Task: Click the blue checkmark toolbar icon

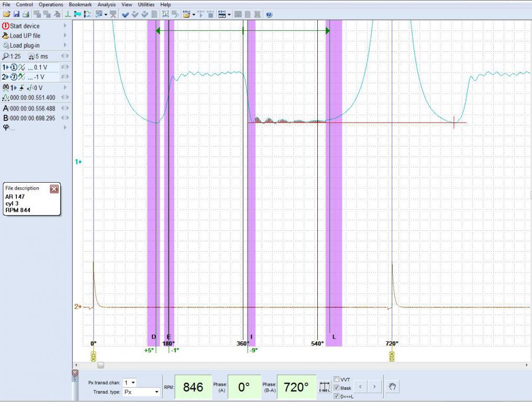Action: pos(126,15)
